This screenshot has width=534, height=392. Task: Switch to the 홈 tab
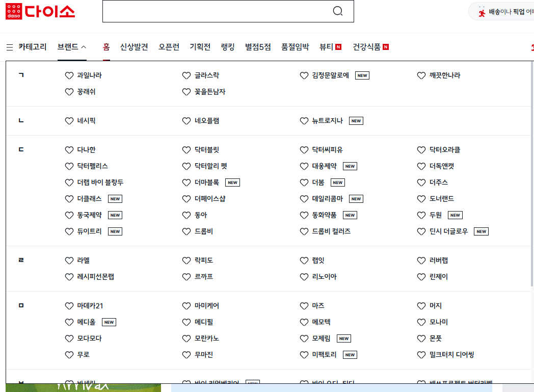click(x=106, y=47)
